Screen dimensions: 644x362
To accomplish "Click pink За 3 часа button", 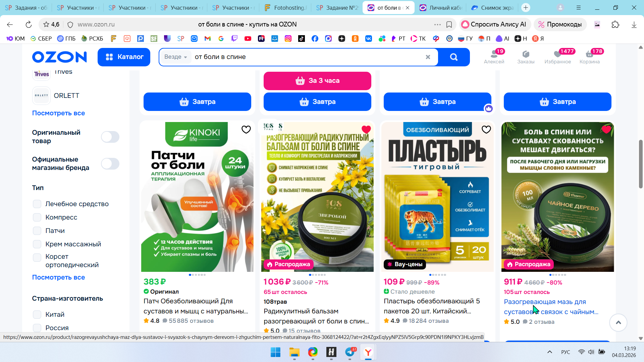I will click(317, 81).
